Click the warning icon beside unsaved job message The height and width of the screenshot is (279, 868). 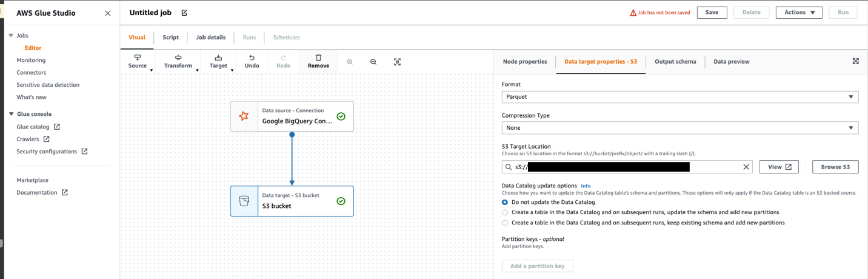coord(633,13)
